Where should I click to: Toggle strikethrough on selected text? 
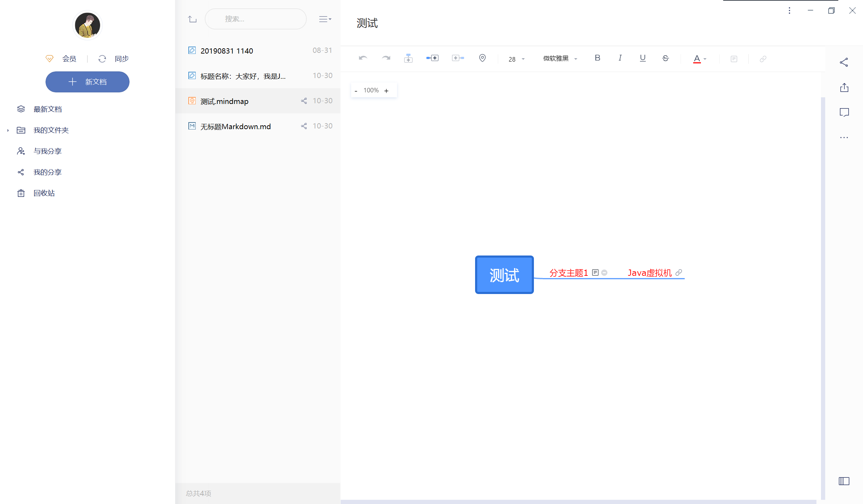click(x=665, y=58)
